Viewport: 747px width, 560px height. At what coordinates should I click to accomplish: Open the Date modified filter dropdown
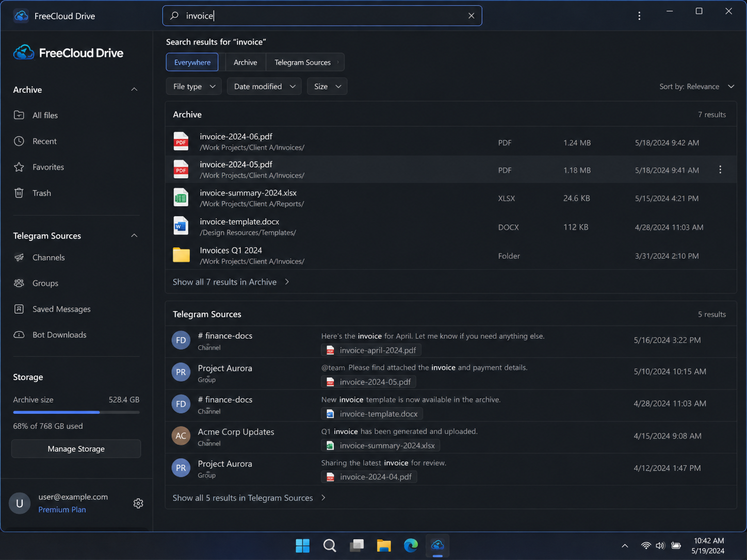pyautogui.click(x=264, y=86)
